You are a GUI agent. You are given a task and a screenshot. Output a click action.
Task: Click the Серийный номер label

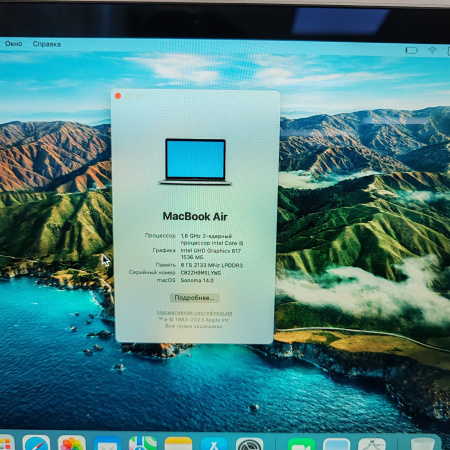[152, 272]
